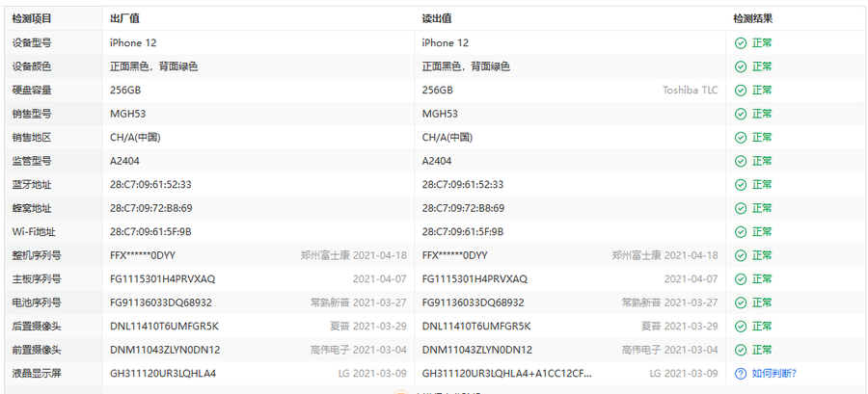Screen dimensions: 868x394
Task: Click 256GB in the 读出值 column
Action: pos(437,91)
